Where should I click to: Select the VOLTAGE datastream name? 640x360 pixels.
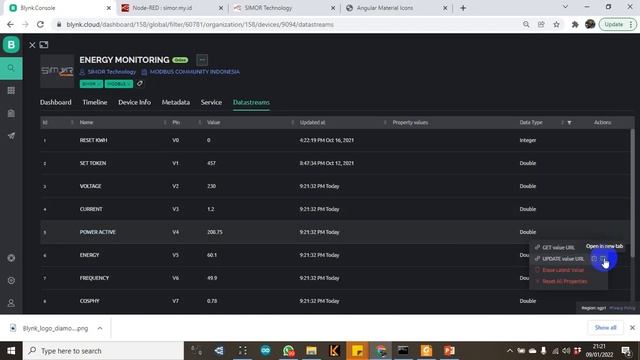[x=90, y=186]
